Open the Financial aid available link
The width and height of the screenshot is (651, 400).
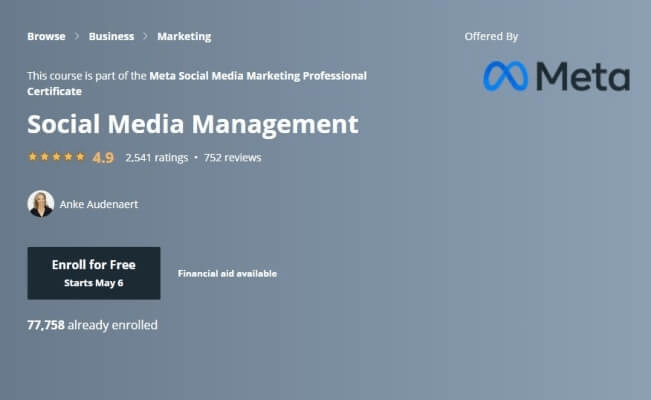tap(227, 274)
